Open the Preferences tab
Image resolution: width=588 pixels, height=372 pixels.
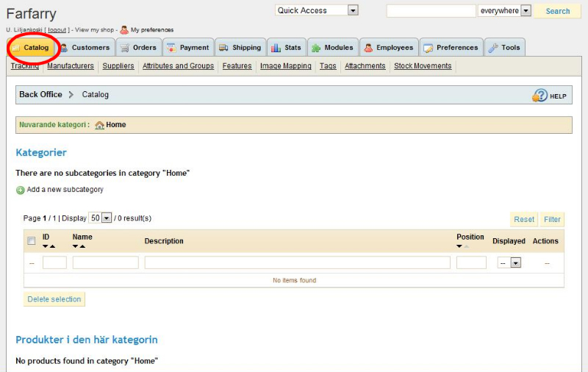pyautogui.click(x=451, y=48)
